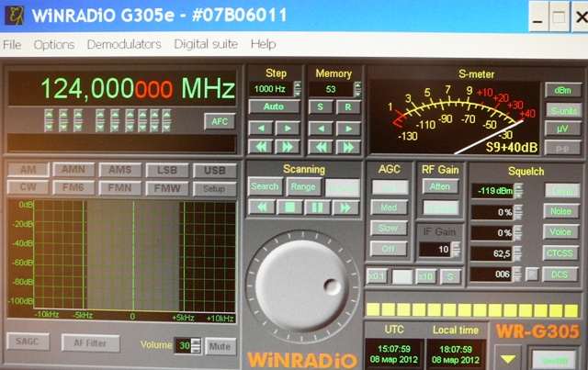This screenshot has width=588, height=370.
Task: Click the 124,000000 MHz frequency display
Action: (x=122, y=88)
